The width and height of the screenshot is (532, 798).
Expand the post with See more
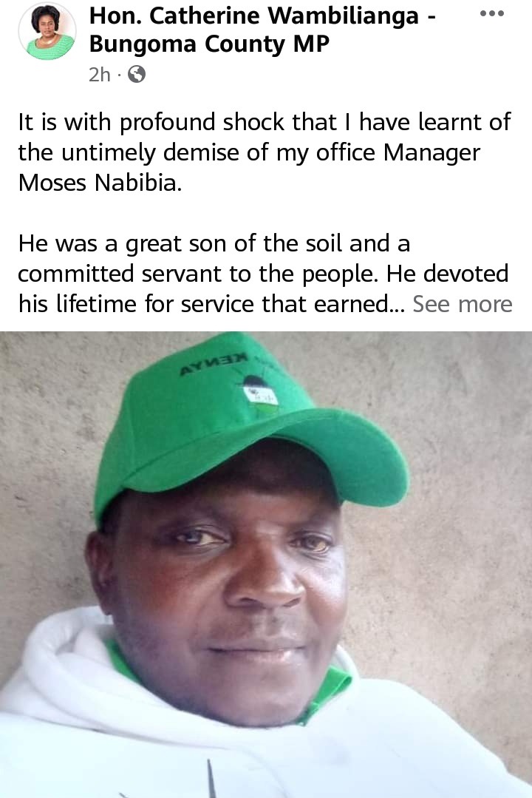pyautogui.click(x=463, y=304)
